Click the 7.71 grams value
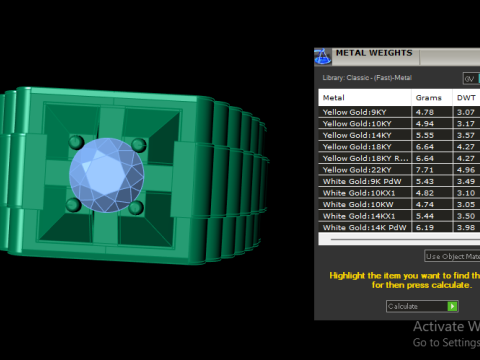Image resolution: width=480 pixels, height=360 pixels. coord(425,170)
